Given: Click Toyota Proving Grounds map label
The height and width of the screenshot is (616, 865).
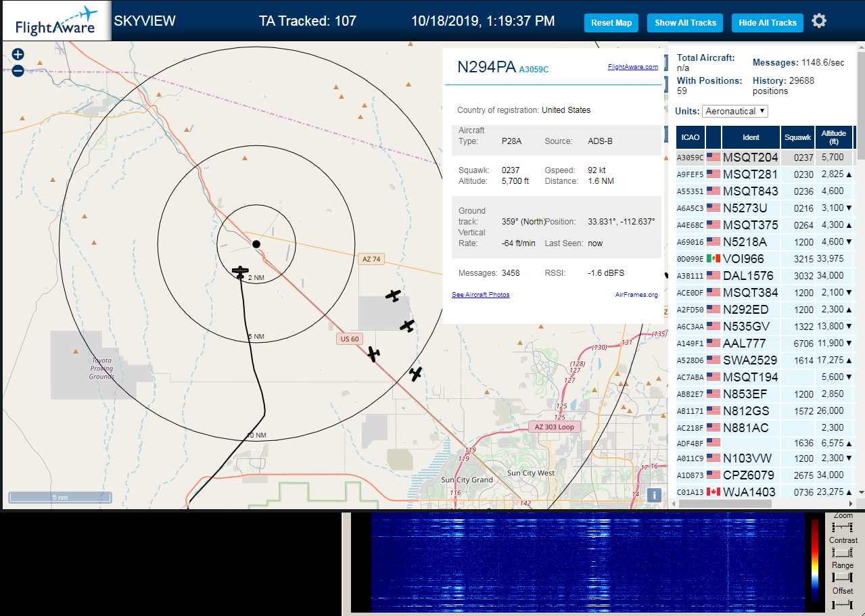Looking at the screenshot, I should [x=102, y=369].
